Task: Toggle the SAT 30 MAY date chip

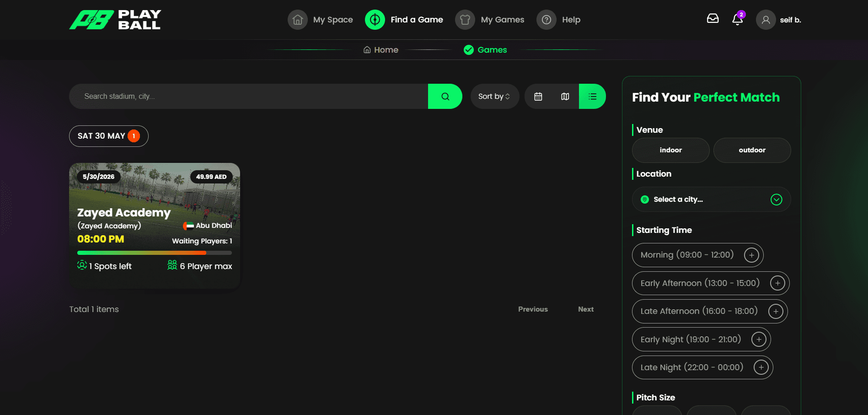Action: pos(109,136)
